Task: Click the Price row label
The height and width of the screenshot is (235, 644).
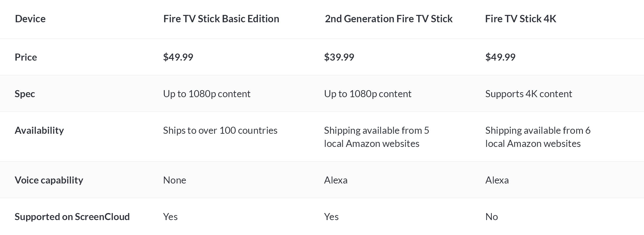Action: [26, 57]
